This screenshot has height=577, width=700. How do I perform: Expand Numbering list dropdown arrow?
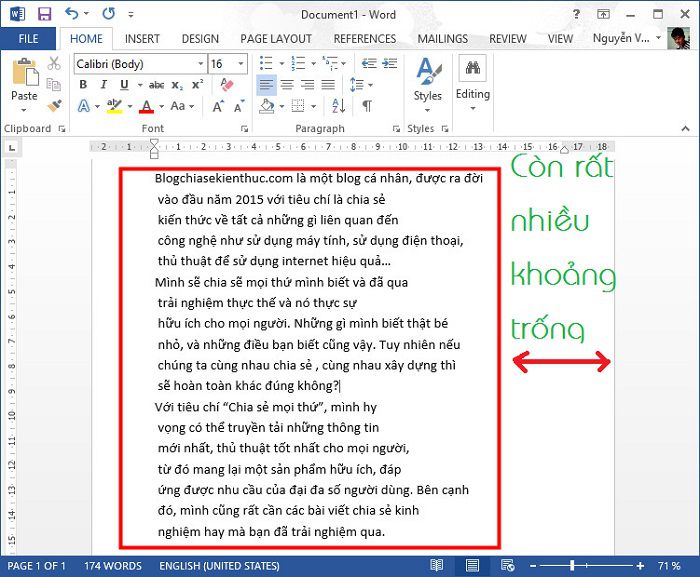pyautogui.click(x=313, y=63)
